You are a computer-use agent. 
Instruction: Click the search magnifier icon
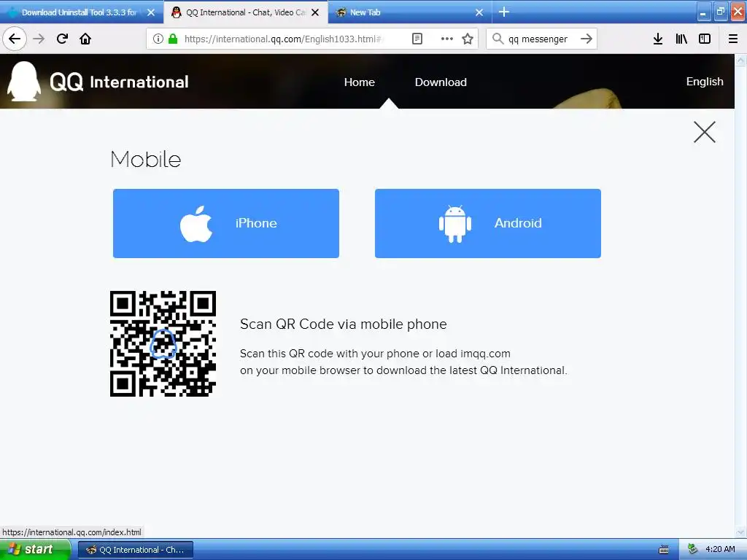pyautogui.click(x=498, y=39)
